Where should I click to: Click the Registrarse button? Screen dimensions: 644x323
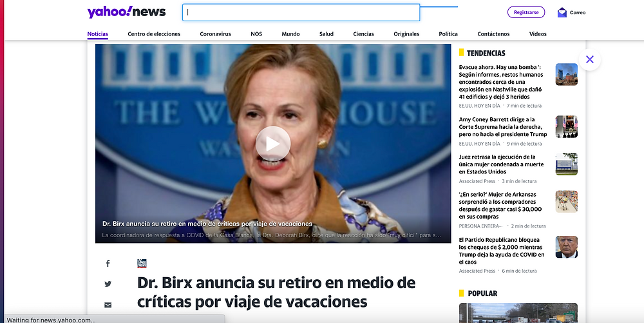point(526,12)
